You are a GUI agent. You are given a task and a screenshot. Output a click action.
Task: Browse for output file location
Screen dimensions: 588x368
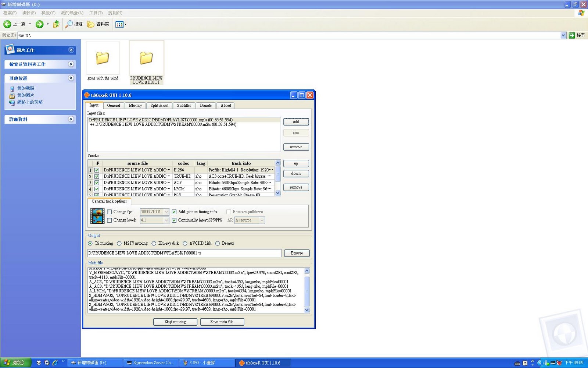[x=297, y=253]
